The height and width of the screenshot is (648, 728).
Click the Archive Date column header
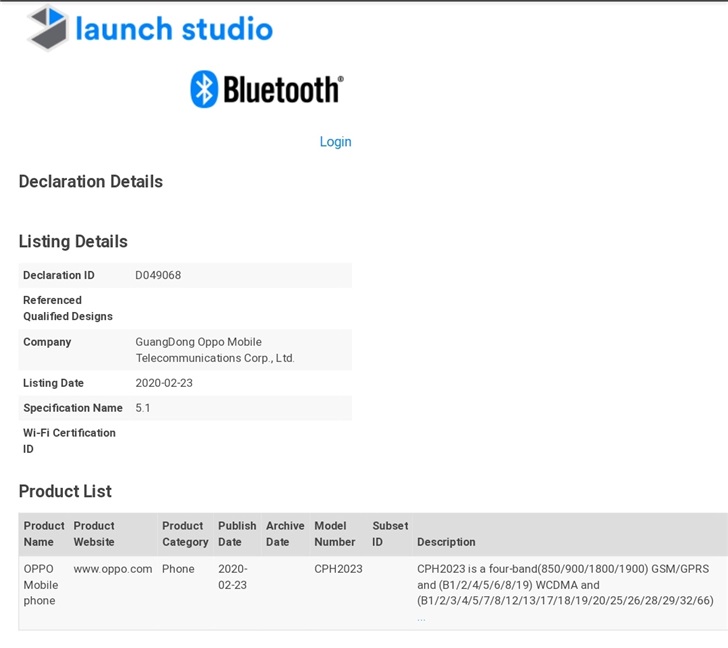pyautogui.click(x=285, y=534)
